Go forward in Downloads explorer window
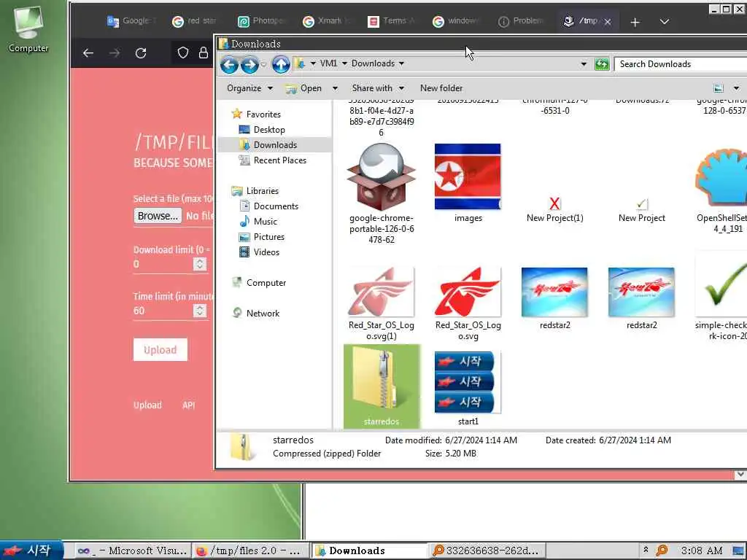Viewport: 747px width, 560px height. 249,64
